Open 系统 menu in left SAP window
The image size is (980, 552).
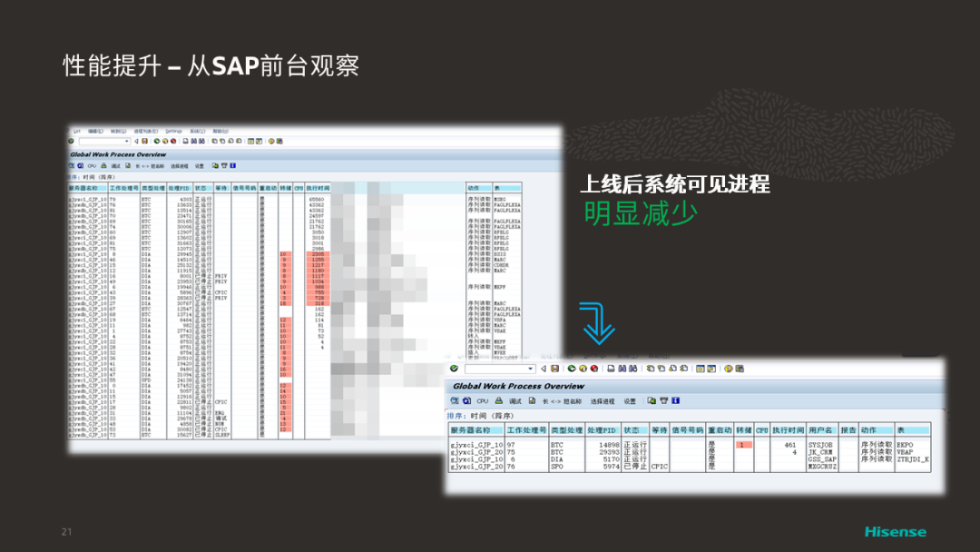tap(198, 132)
